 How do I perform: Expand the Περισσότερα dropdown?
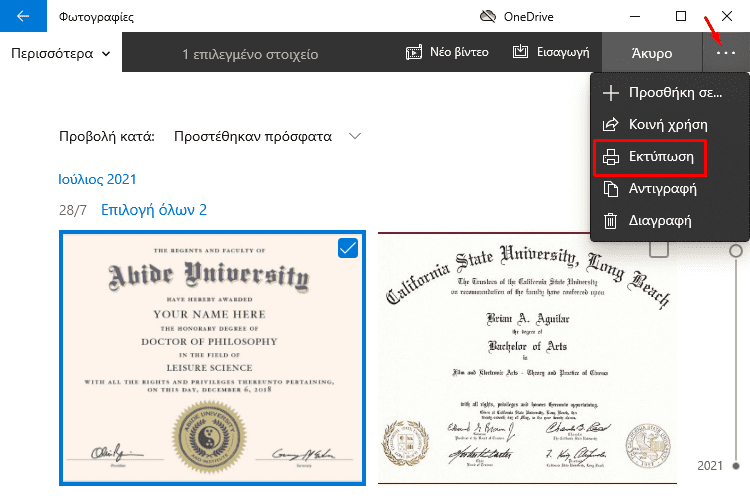tap(60, 53)
